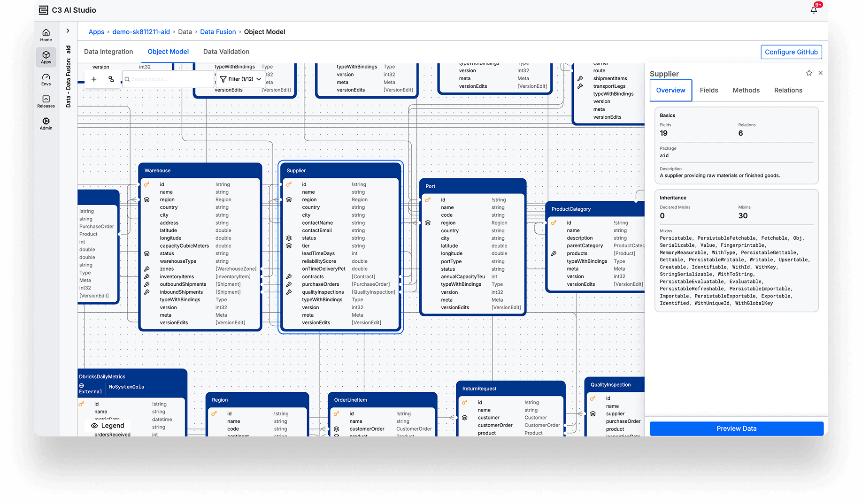Switch to Data Validation tab
The image size is (862, 504).
pyautogui.click(x=226, y=52)
